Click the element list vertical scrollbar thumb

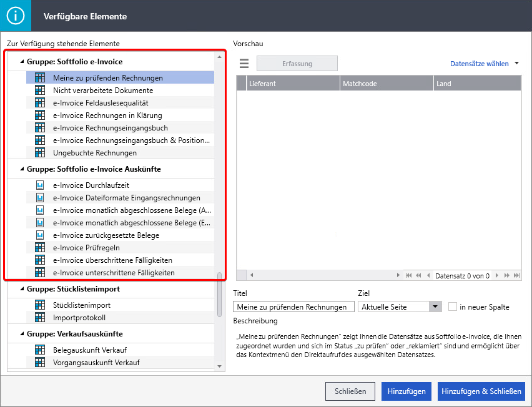220,294
